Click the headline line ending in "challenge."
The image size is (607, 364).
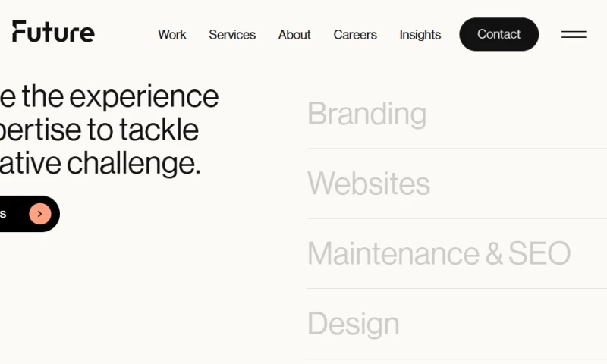point(100,163)
